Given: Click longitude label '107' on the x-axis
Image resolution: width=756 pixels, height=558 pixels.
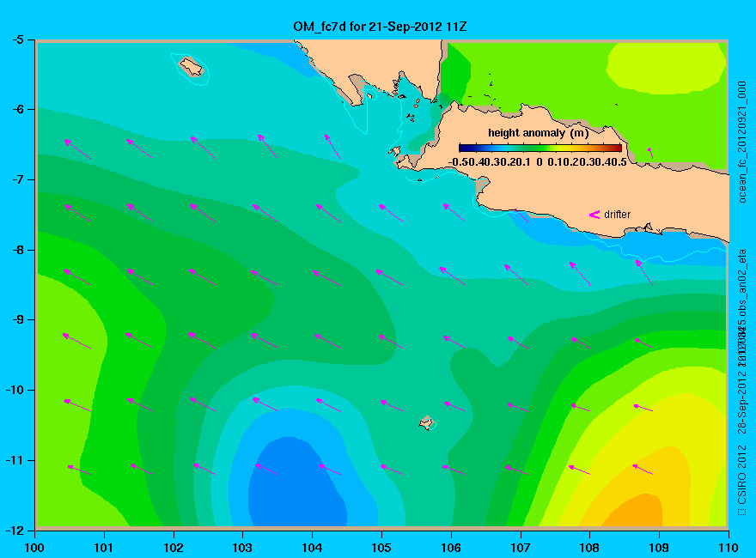Looking at the screenshot, I should [521, 548].
